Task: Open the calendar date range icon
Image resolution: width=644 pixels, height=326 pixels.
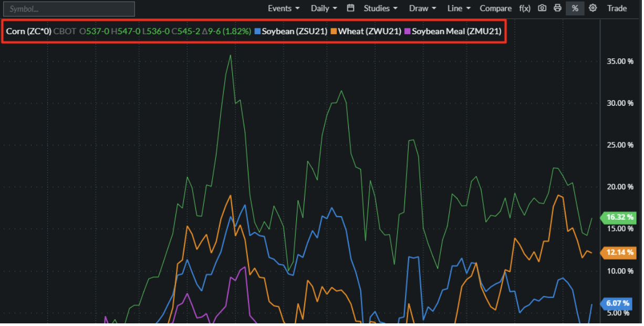Action: (351, 8)
